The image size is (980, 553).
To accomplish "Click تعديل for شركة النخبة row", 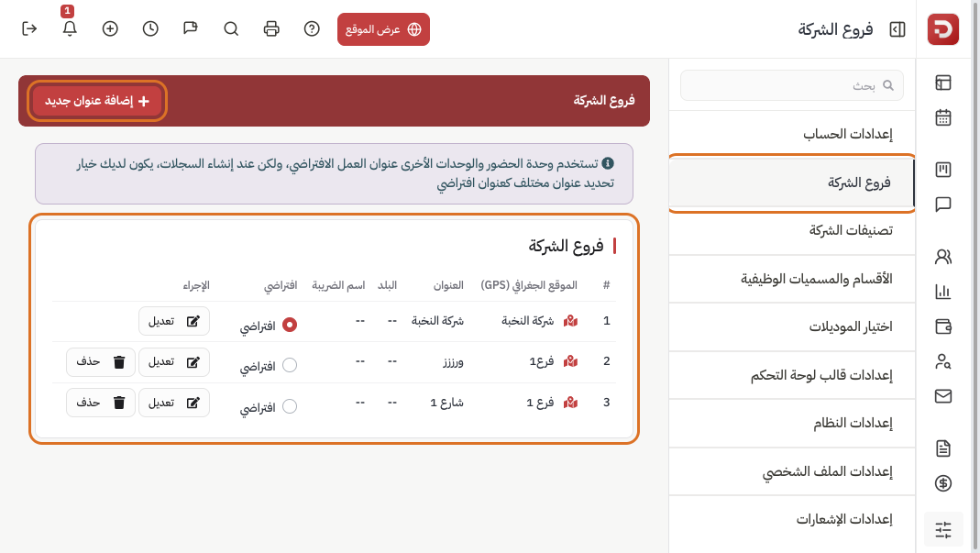I will [x=174, y=321].
